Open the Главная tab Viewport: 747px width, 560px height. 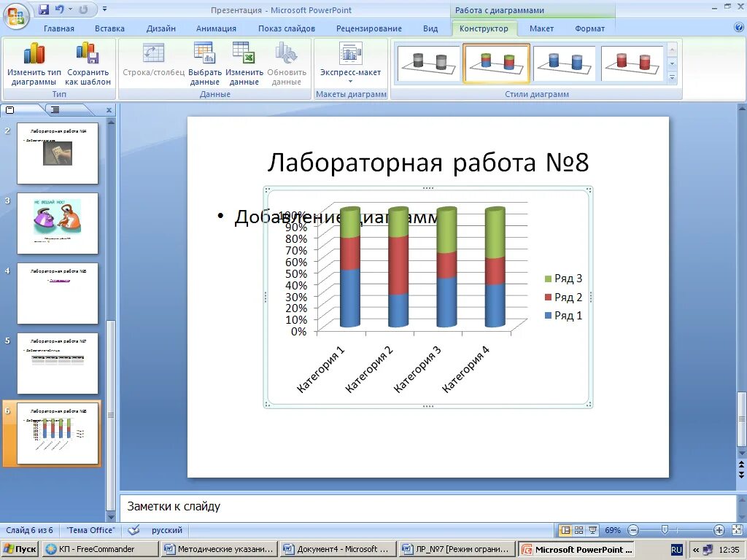[59, 28]
